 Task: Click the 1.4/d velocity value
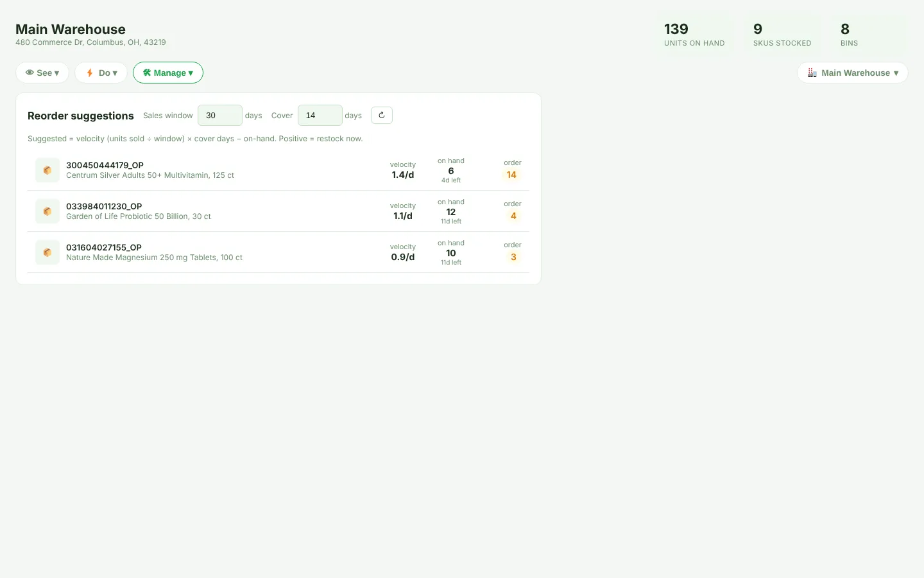[x=403, y=175]
